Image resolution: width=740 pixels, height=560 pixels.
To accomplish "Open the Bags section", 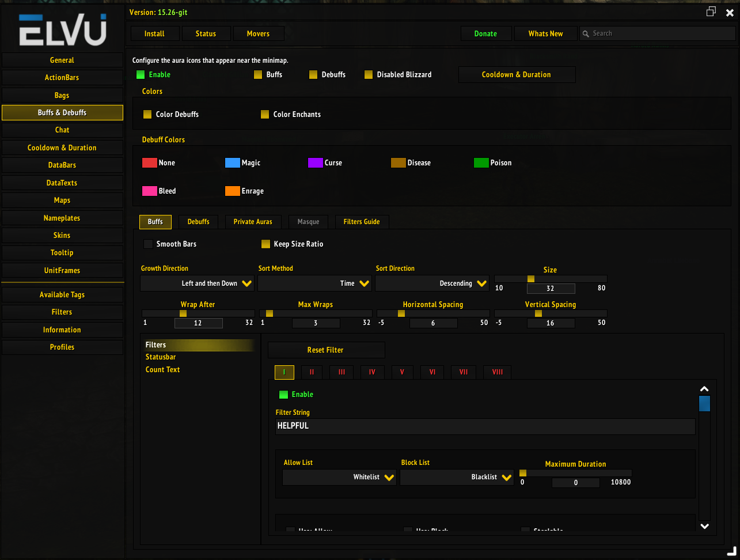I will pos(62,95).
